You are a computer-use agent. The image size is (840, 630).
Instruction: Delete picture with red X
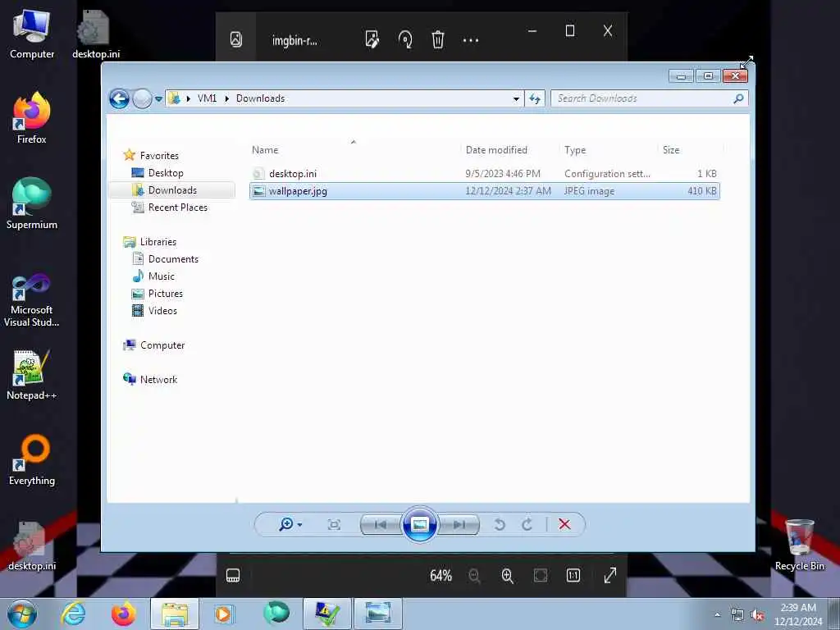[564, 524]
